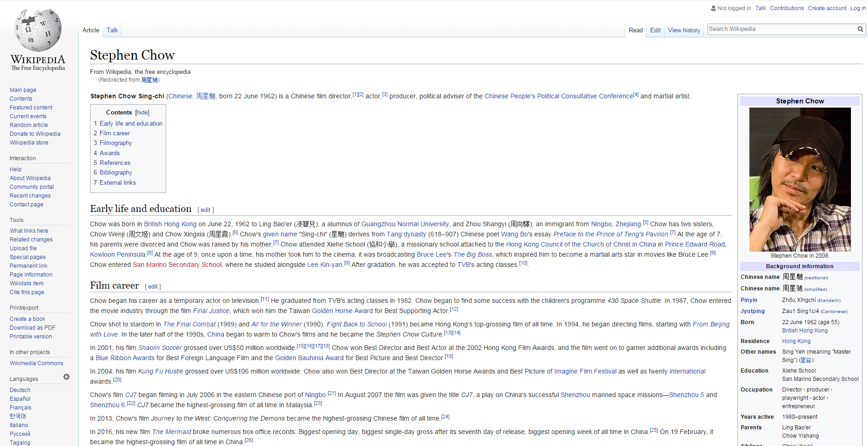The image size is (868, 446).
Task: Open Guangzhou Normal University link
Action: 405,224
